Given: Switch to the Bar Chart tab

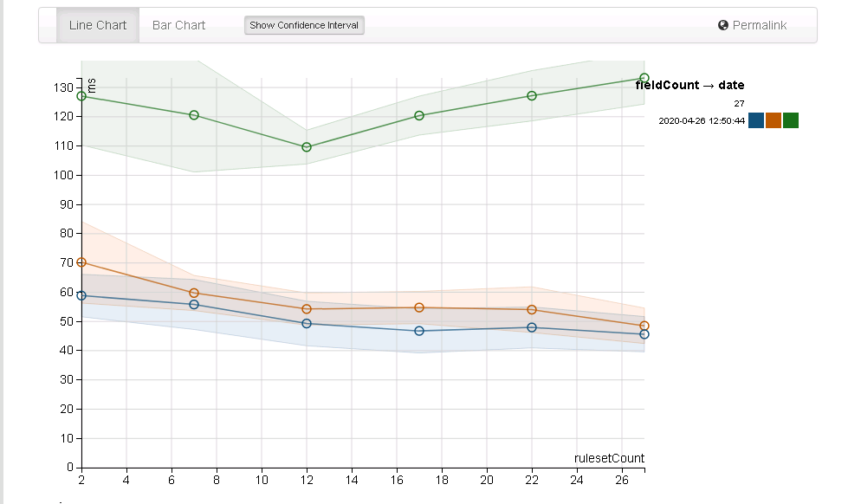Looking at the screenshot, I should click(178, 25).
